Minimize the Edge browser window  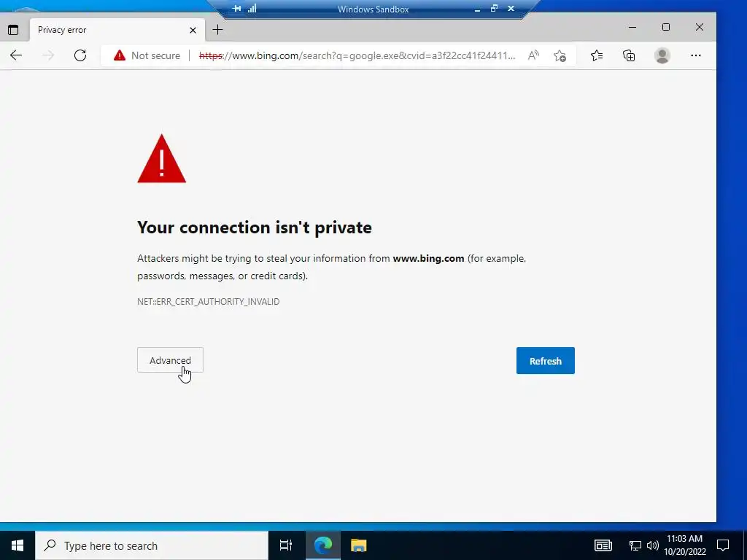point(632,27)
